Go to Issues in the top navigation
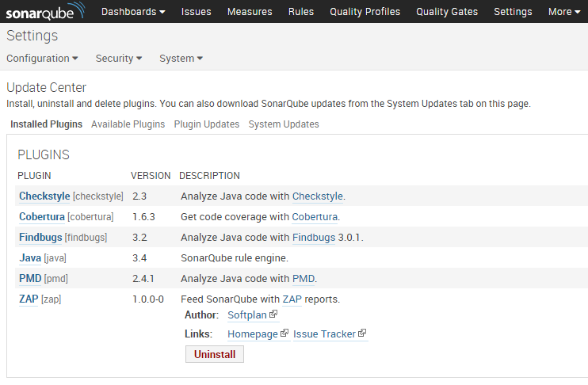The image size is (588, 385). 196,12
